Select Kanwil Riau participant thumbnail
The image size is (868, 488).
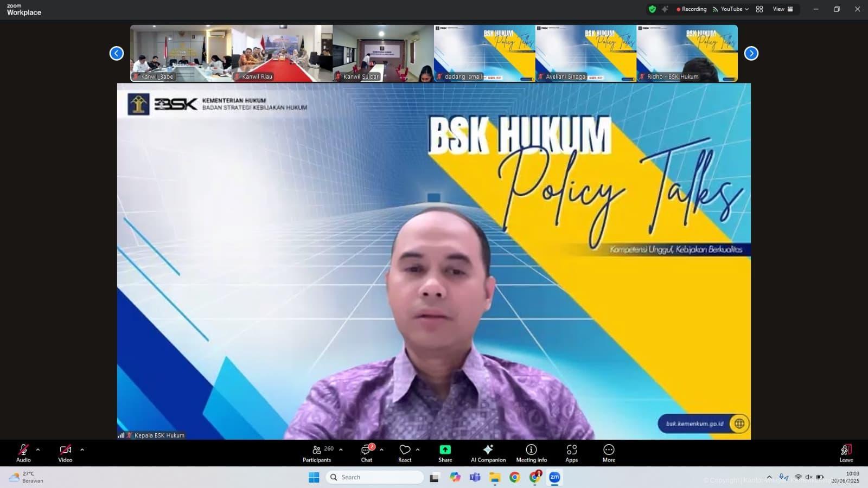[x=282, y=53]
